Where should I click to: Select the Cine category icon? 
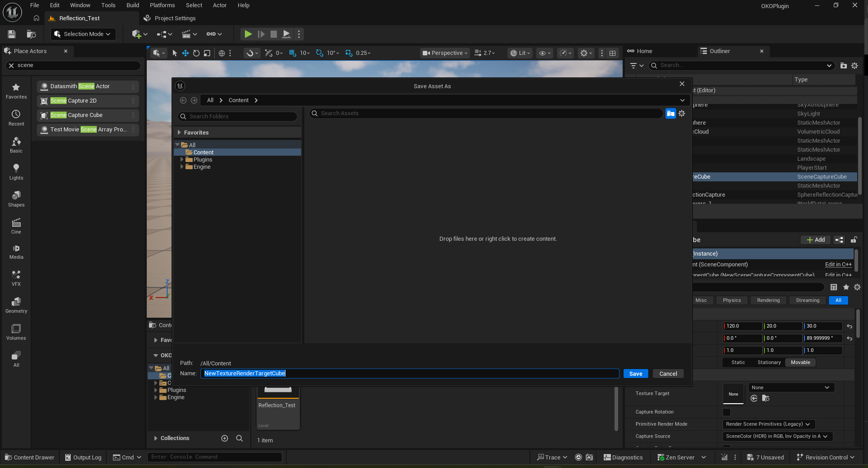click(16, 226)
